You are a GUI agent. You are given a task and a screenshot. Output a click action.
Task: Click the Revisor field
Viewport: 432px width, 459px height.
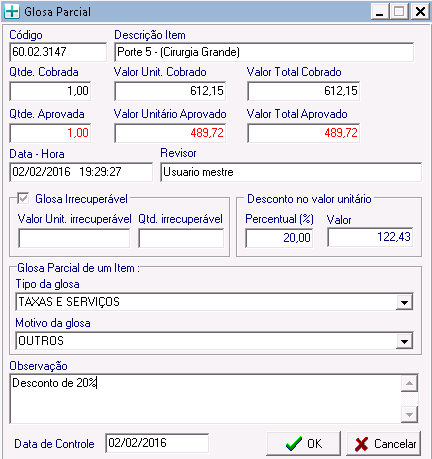(291, 172)
